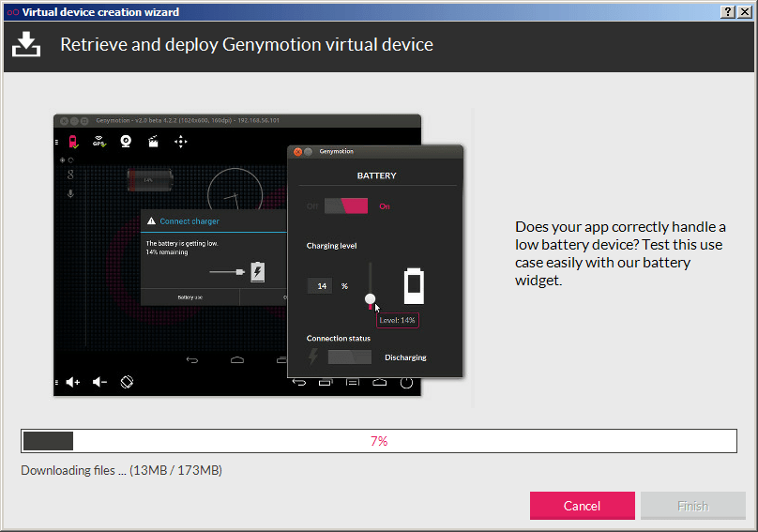The height and width of the screenshot is (532, 758).
Task: Click the "14" charging level field in the preview
Action: point(320,286)
